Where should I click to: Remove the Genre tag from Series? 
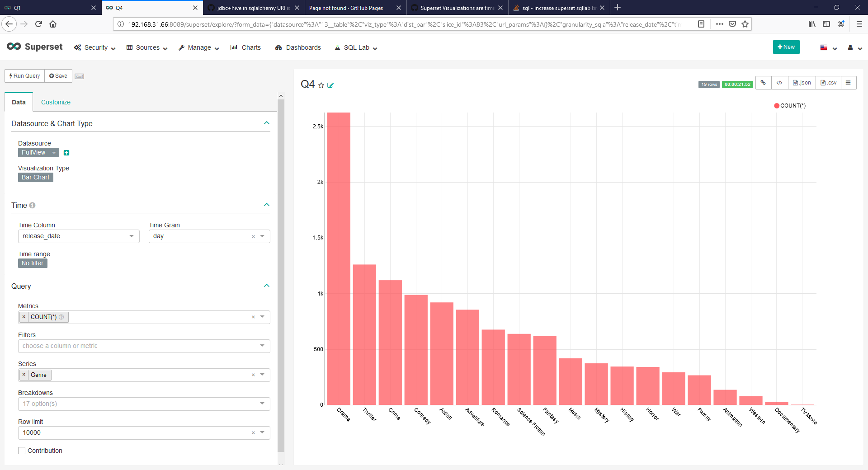point(24,375)
